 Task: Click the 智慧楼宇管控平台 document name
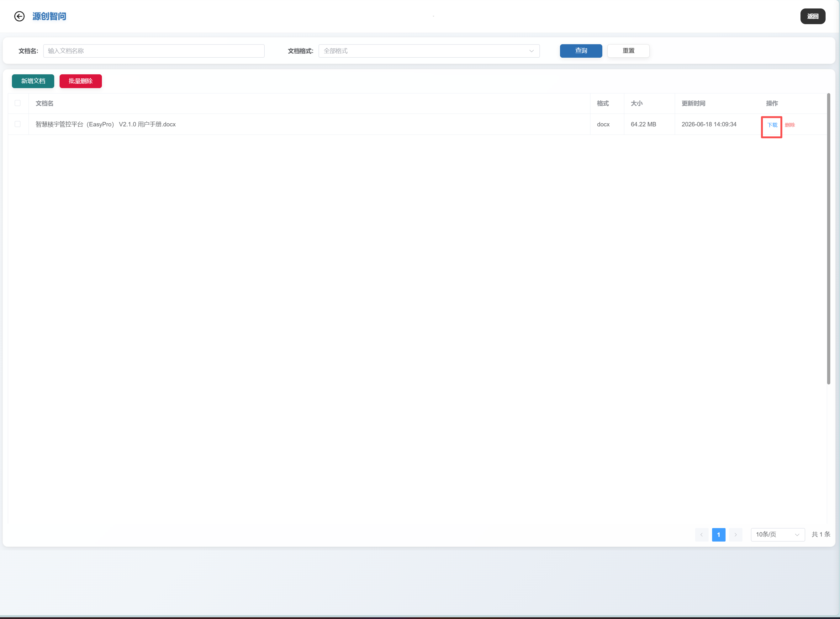click(x=106, y=124)
